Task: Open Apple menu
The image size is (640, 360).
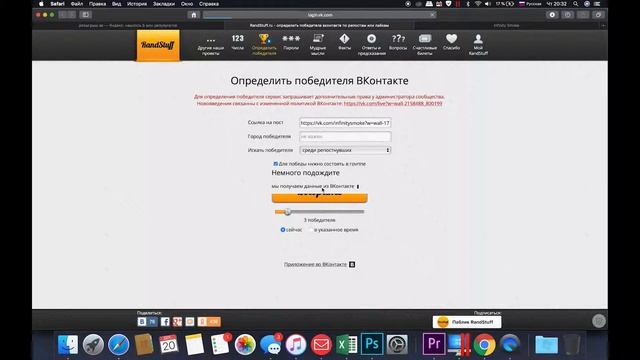Action: click(41, 4)
